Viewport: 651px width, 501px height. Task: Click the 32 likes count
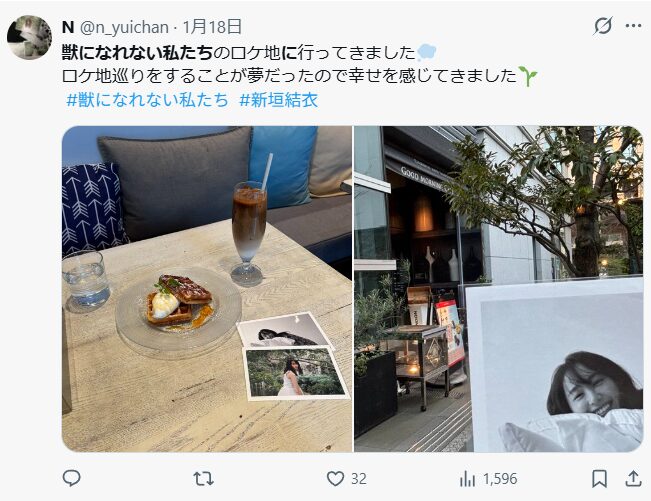[359, 479]
